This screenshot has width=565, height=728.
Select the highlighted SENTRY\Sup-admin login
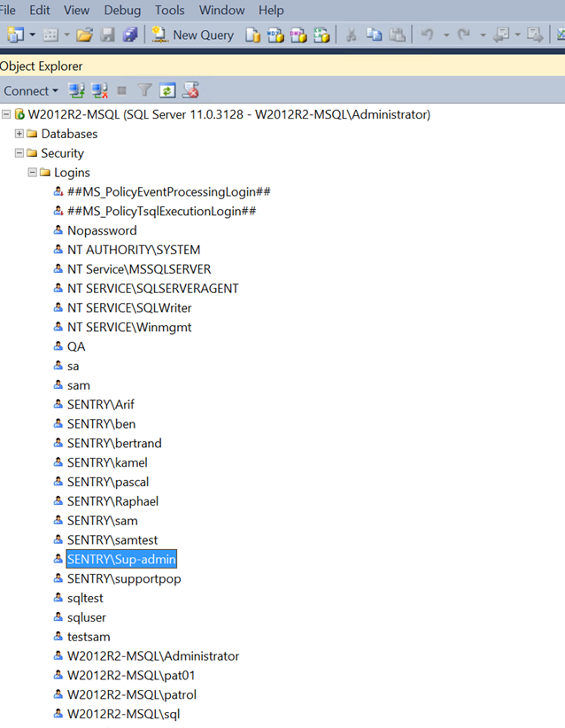point(121,560)
